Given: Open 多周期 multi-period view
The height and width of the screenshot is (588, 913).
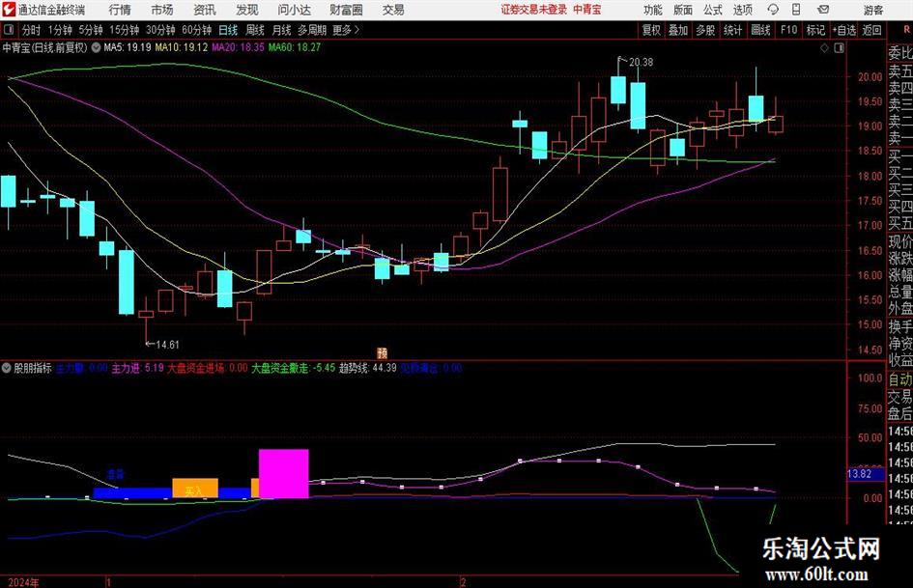Looking at the screenshot, I should tap(312, 30).
